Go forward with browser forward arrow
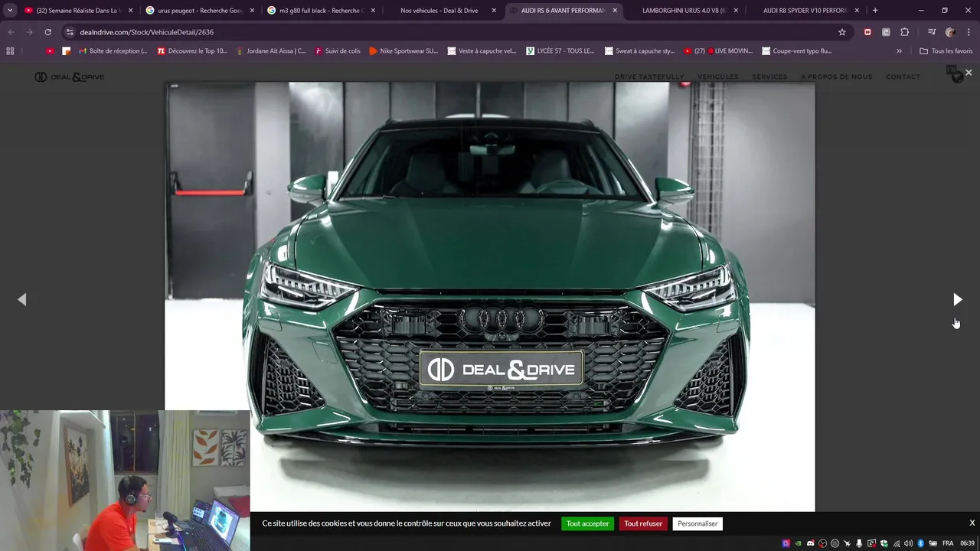The width and height of the screenshot is (980, 551). tap(29, 32)
